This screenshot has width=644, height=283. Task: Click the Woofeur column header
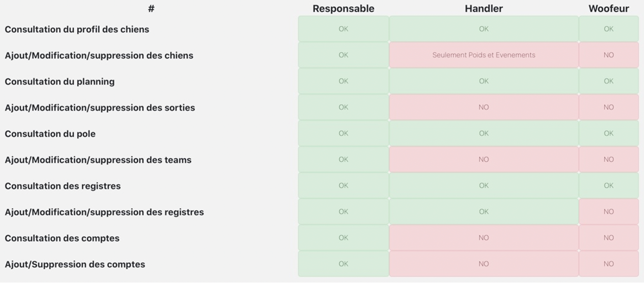609,8
